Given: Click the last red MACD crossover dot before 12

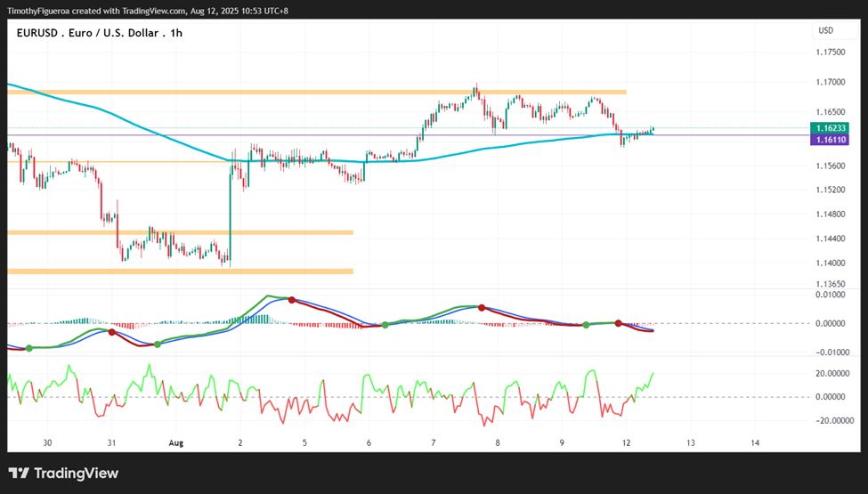Looking at the screenshot, I should [619, 323].
